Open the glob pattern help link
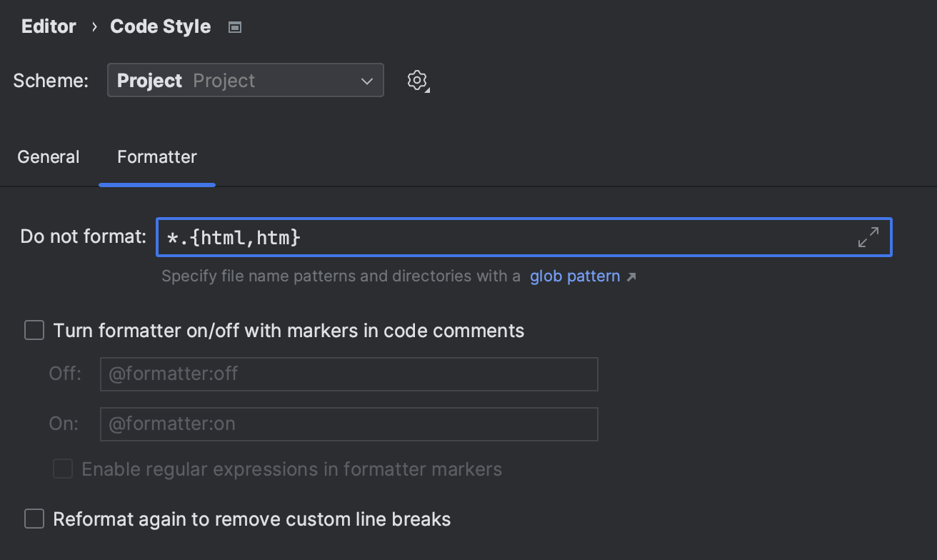 coord(575,276)
